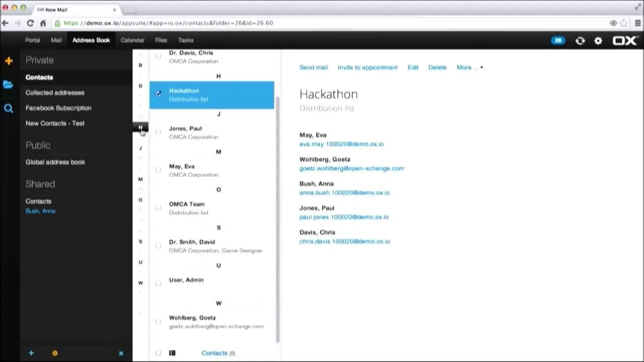Click the contact list scrollbar

pyautogui.click(x=278, y=219)
